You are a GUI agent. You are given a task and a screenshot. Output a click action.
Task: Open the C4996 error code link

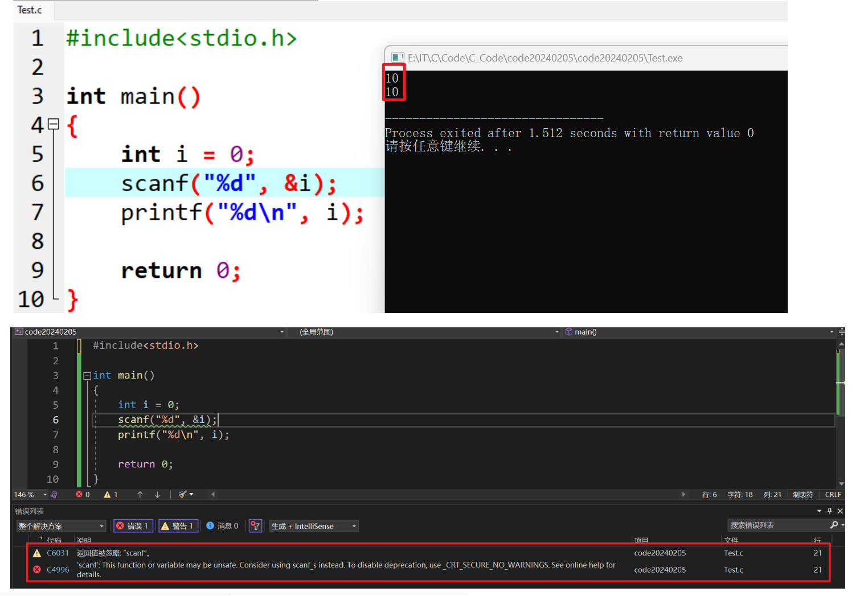58,569
